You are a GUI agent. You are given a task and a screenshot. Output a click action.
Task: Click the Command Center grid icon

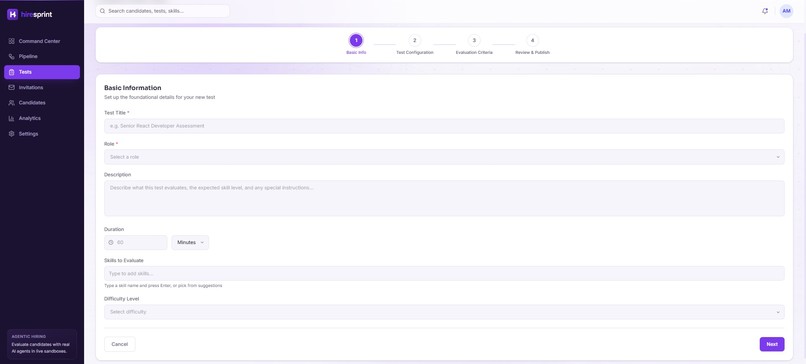click(x=12, y=41)
